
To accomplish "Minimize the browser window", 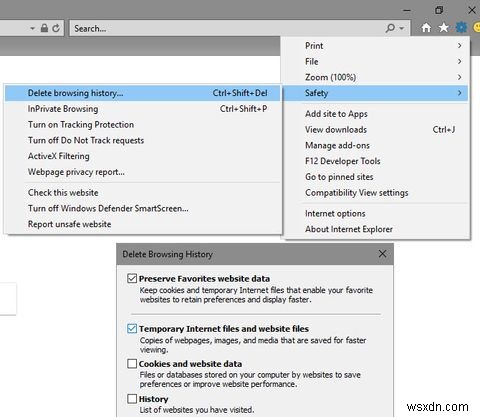I will pos(407,11).
